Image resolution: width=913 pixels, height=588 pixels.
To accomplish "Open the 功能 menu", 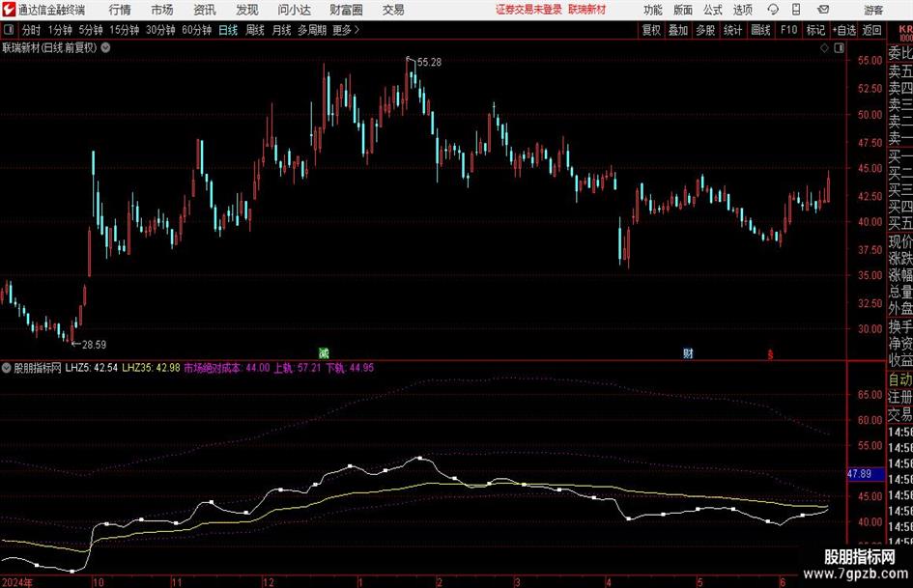I will point(653,10).
